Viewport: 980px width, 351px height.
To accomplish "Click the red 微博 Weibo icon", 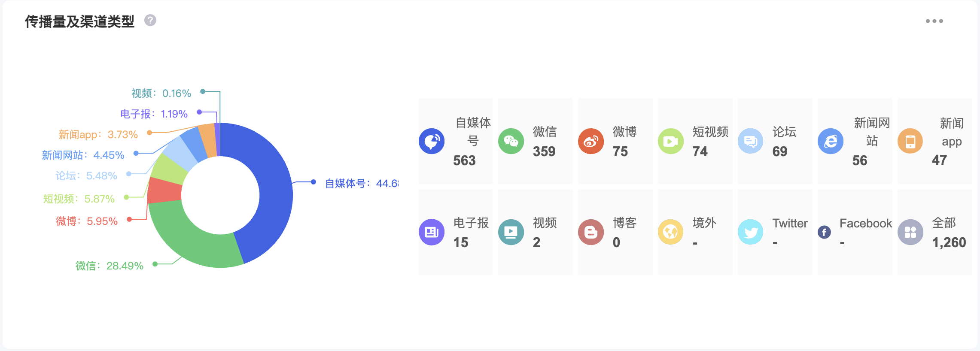I will pyautogui.click(x=591, y=141).
